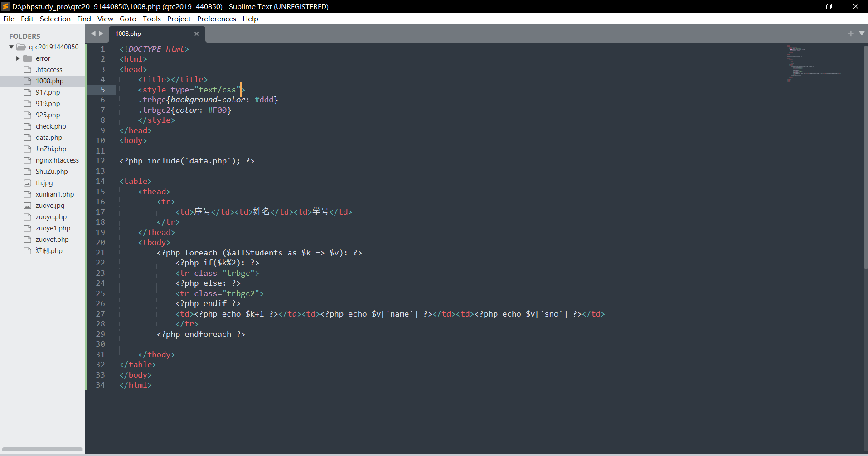The width and height of the screenshot is (868, 456).
Task: Click the foreach statement on line 21
Action: point(259,253)
